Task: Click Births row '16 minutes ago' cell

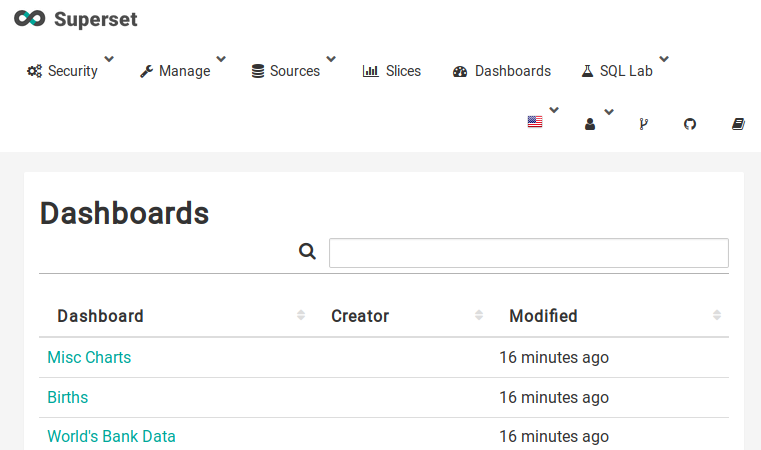Action: 554,398
